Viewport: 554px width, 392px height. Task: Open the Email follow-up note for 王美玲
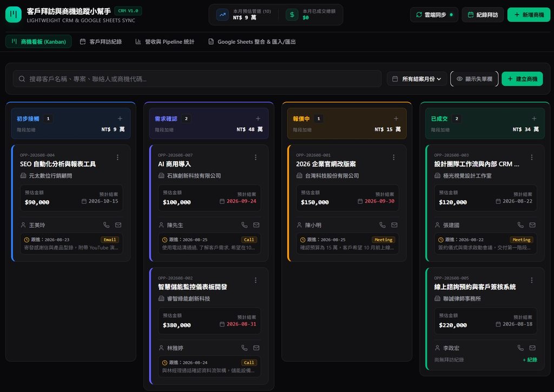(x=71, y=244)
